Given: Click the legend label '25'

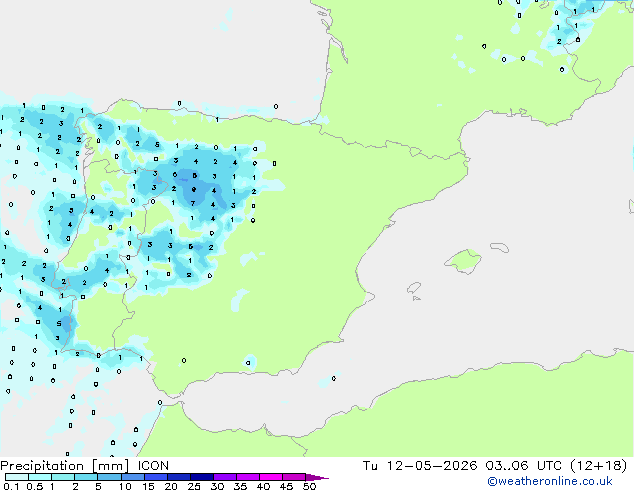Looking at the screenshot, I should (194, 486).
